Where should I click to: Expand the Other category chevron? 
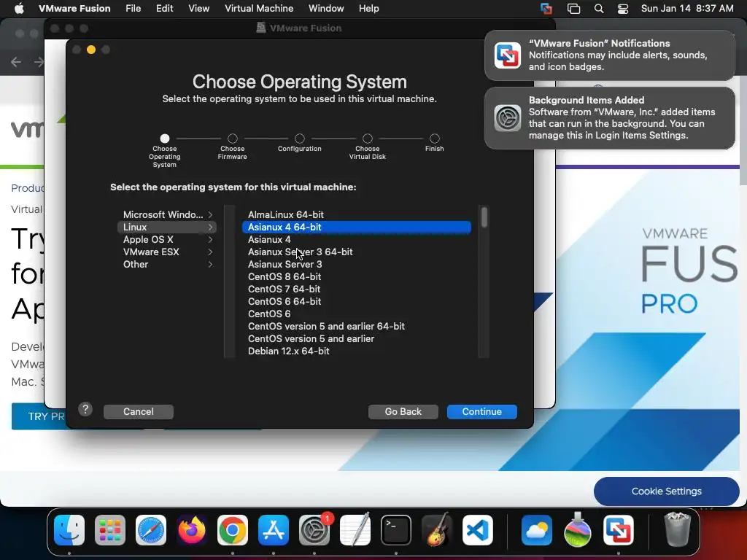pyautogui.click(x=210, y=264)
